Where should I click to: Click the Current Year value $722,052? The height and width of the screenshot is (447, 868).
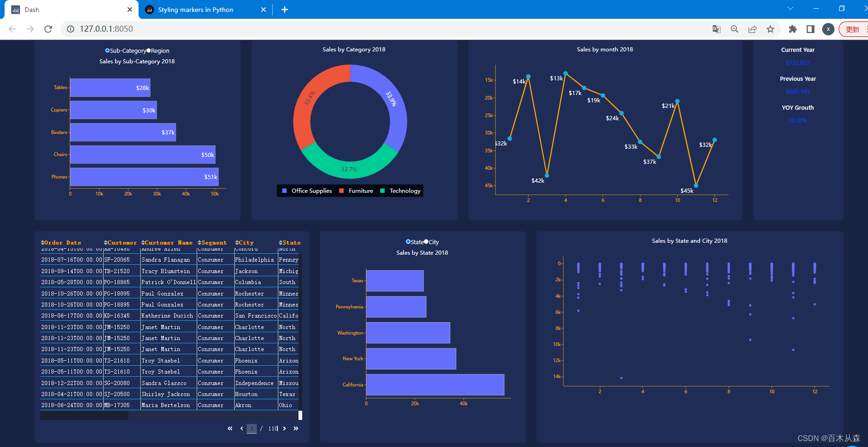(798, 63)
